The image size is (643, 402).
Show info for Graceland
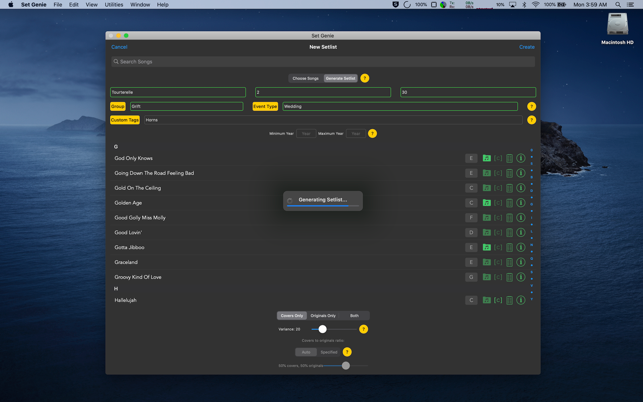click(521, 262)
